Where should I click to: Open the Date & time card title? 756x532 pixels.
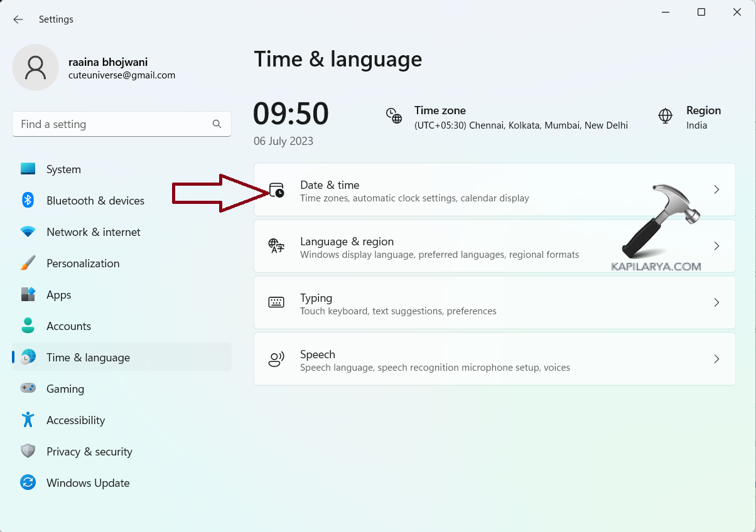330,185
